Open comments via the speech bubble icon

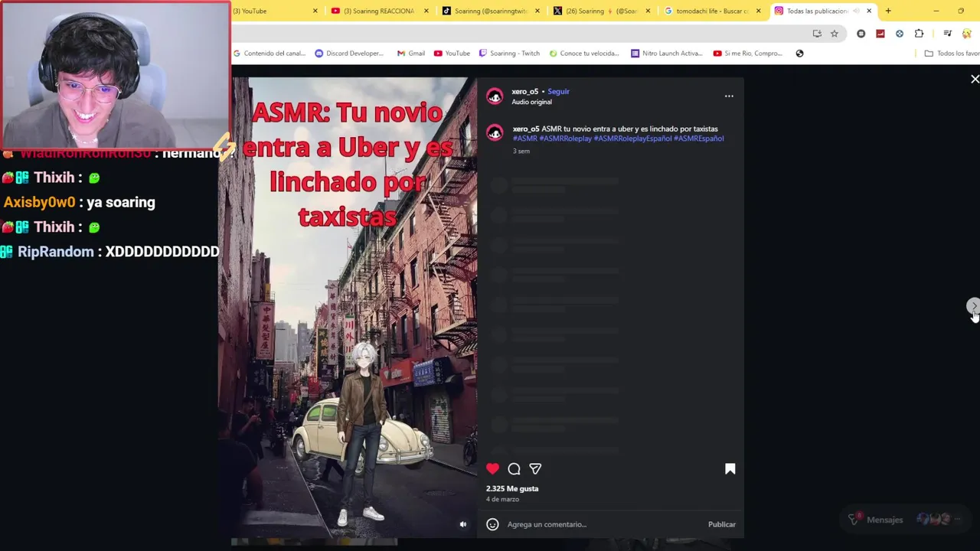coord(514,468)
